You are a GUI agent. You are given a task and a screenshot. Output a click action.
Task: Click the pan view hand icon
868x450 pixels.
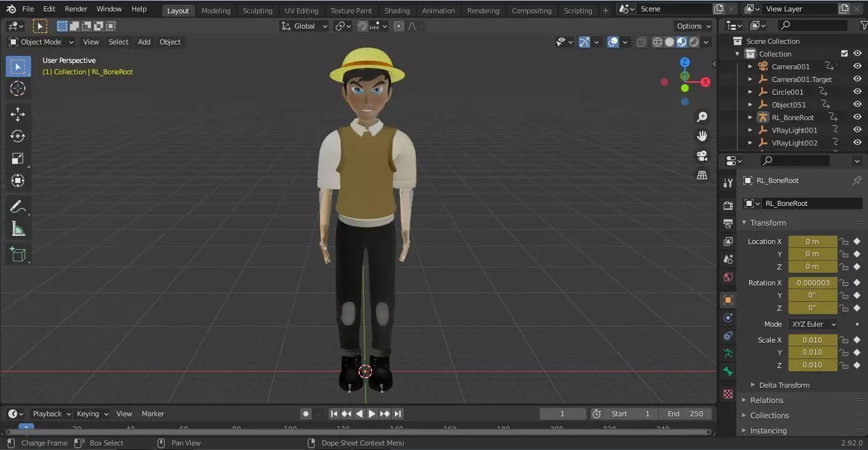[x=702, y=136]
